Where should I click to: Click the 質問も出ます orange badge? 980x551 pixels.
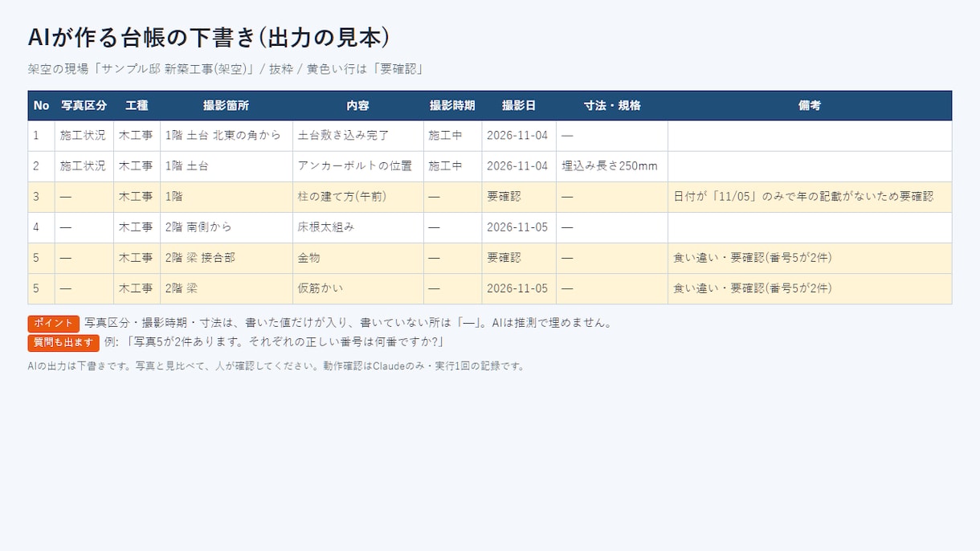click(63, 343)
